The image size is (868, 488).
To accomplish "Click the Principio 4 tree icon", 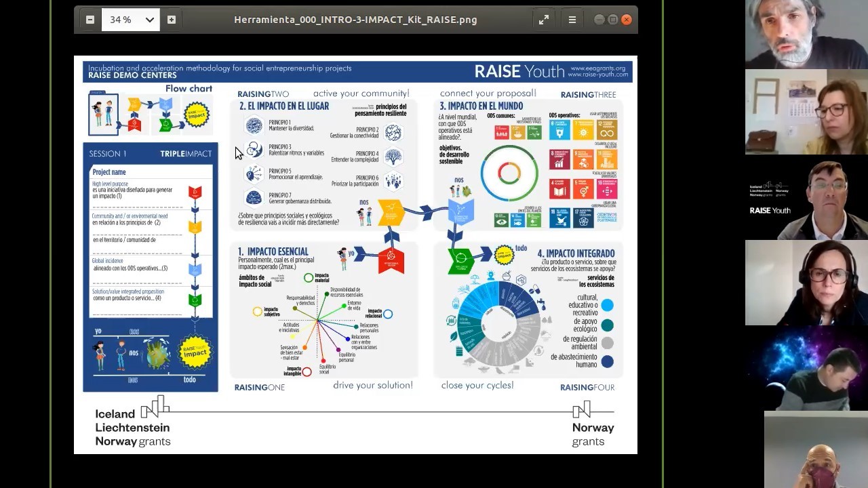I will [393, 157].
